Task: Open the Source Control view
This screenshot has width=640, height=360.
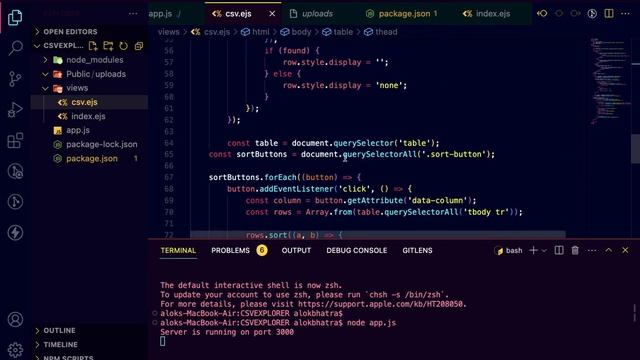Action: tap(15, 79)
